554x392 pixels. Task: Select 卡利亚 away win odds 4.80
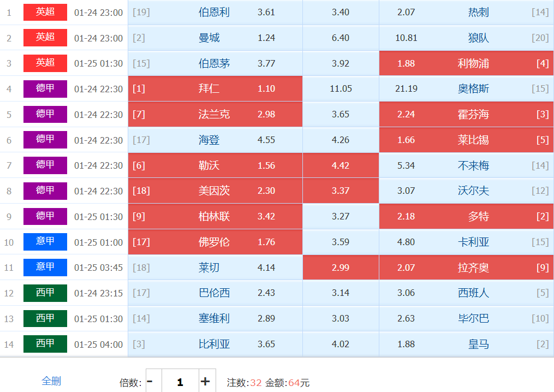[466, 242]
